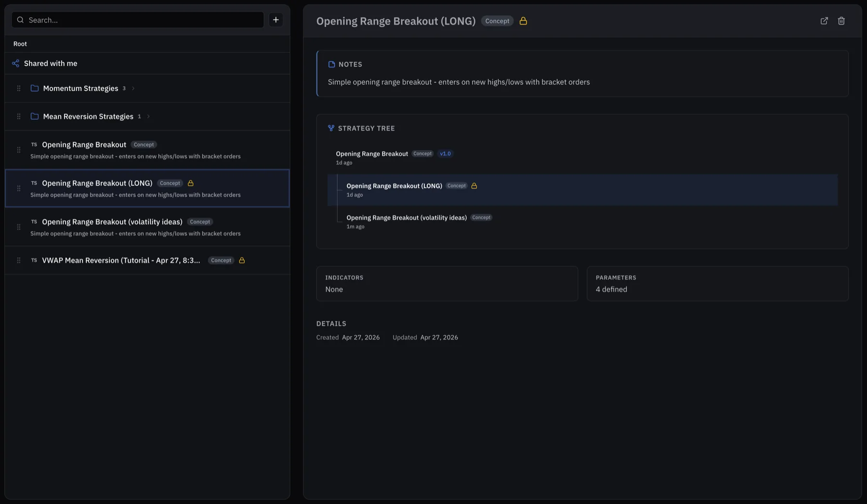Image resolution: width=867 pixels, height=504 pixels.
Task: Click TS icon of Opening Range Breakout (LONG) row
Action: tap(34, 183)
